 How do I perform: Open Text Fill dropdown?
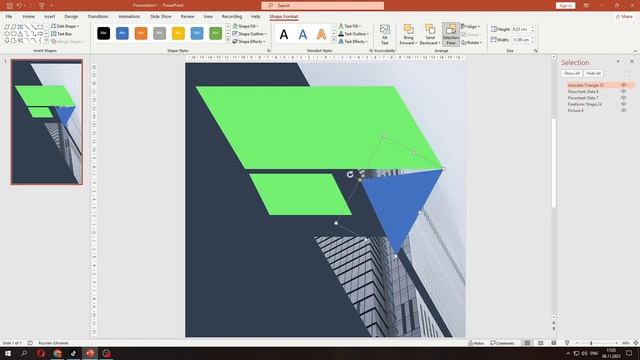pyautogui.click(x=350, y=26)
